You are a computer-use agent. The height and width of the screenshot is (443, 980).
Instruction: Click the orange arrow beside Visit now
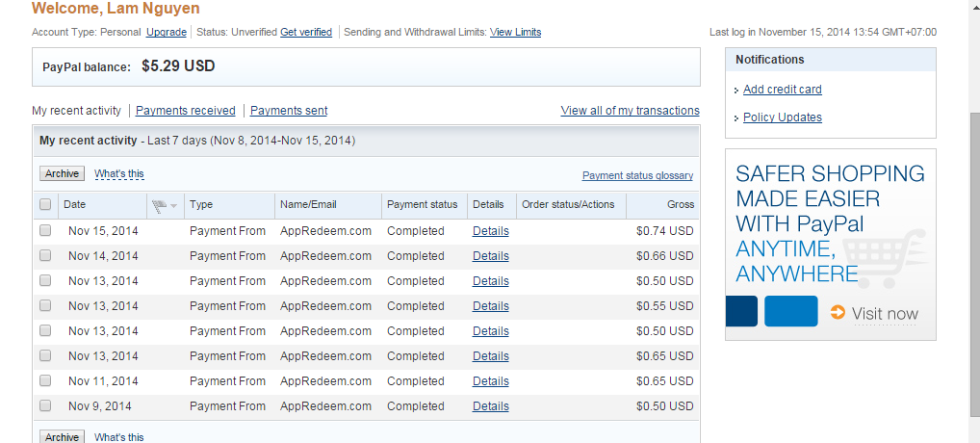click(x=838, y=312)
